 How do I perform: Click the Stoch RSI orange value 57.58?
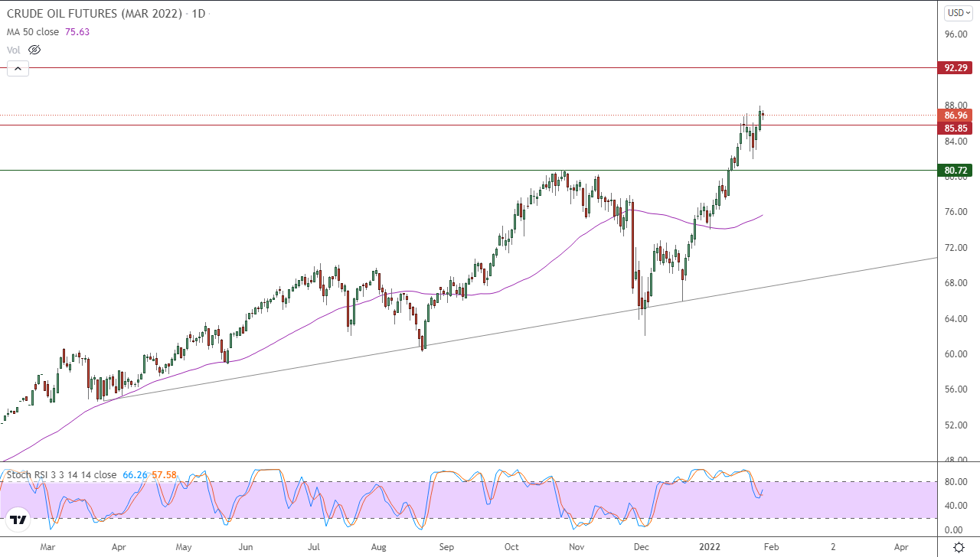tap(164, 474)
